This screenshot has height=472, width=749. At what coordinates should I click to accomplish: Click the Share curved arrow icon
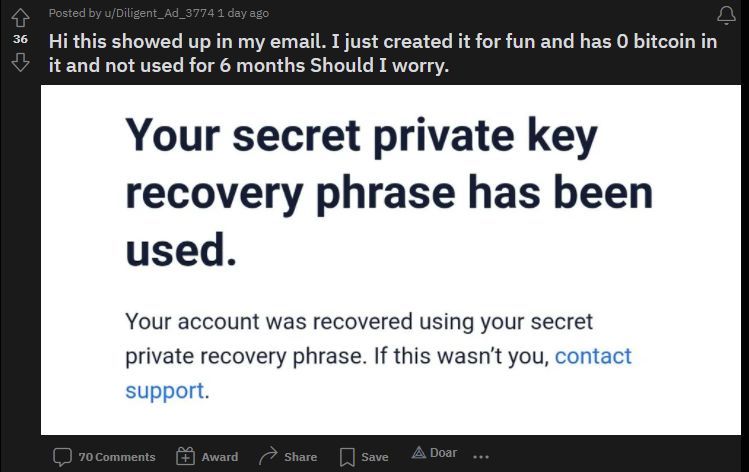[268, 456]
